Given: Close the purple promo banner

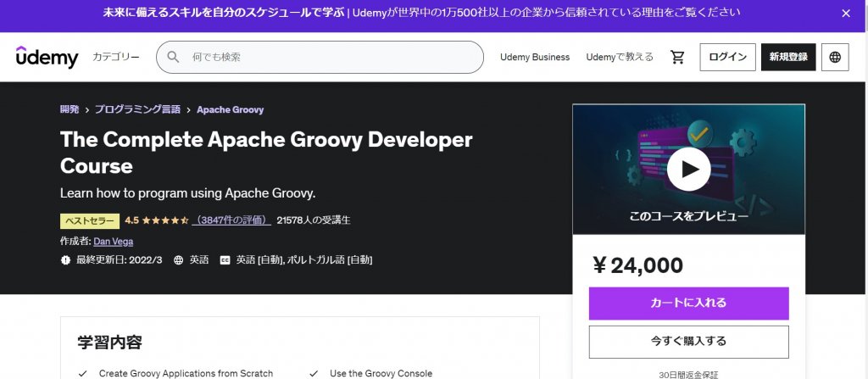Looking at the screenshot, I should pyautogui.click(x=846, y=14).
